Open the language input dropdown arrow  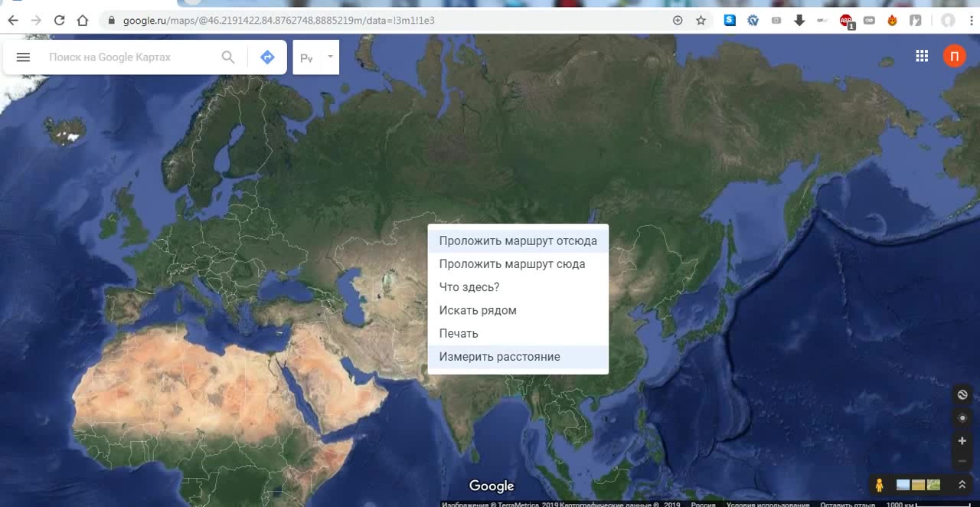coord(330,57)
